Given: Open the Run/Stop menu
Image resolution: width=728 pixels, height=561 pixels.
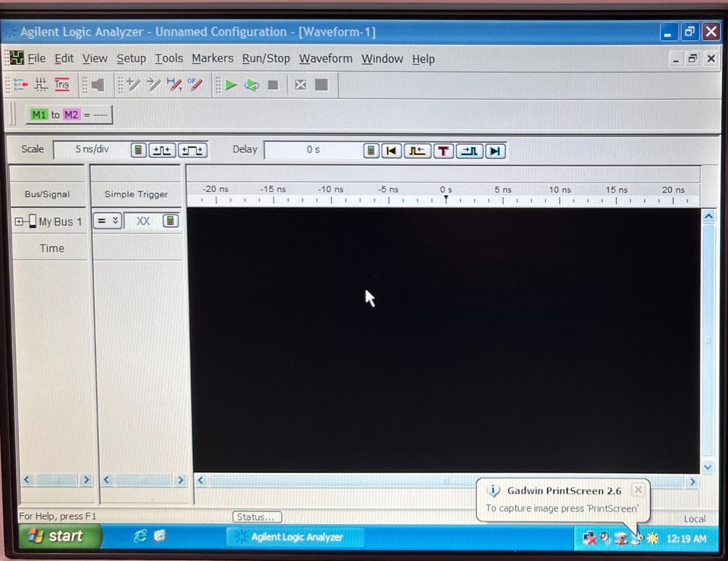Looking at the screenshot, I should click(x=266, y=58).
